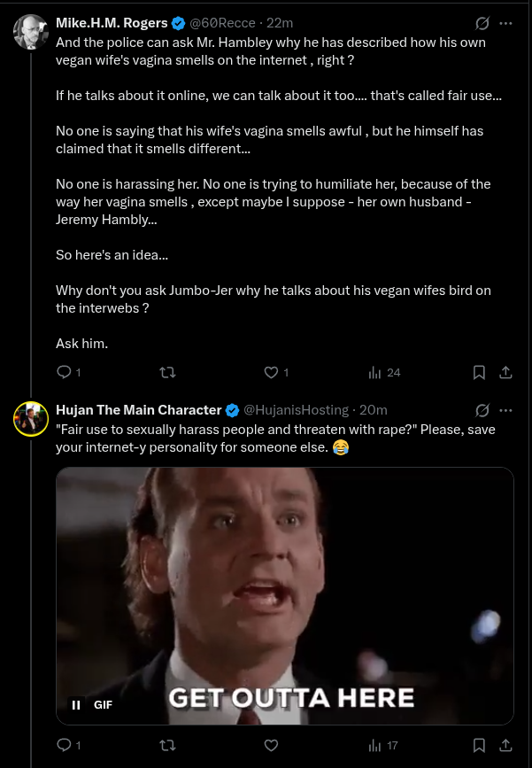Repost Hujan's GIF reply
This screenshot has height=768, width=532.
coord(168,746)
